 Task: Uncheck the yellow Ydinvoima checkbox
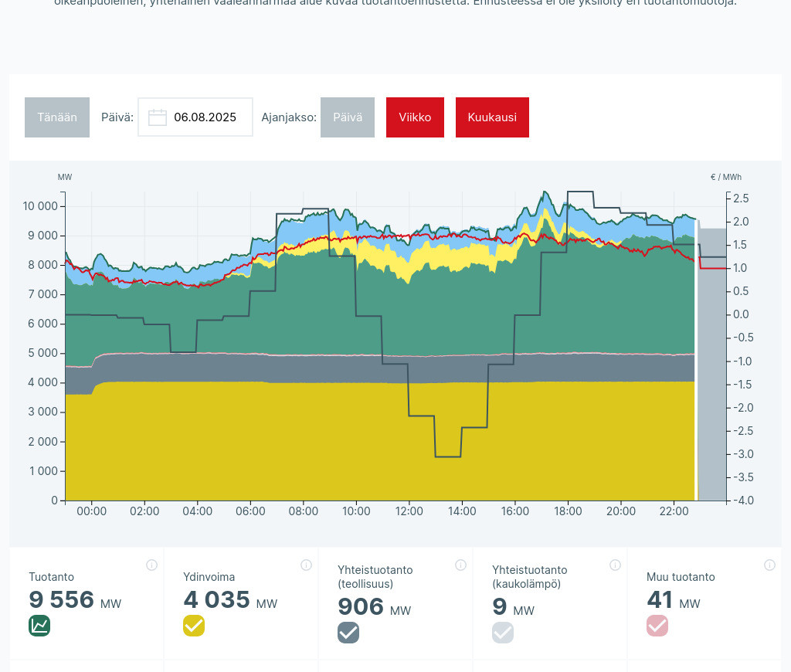click(x=194, y=626)
